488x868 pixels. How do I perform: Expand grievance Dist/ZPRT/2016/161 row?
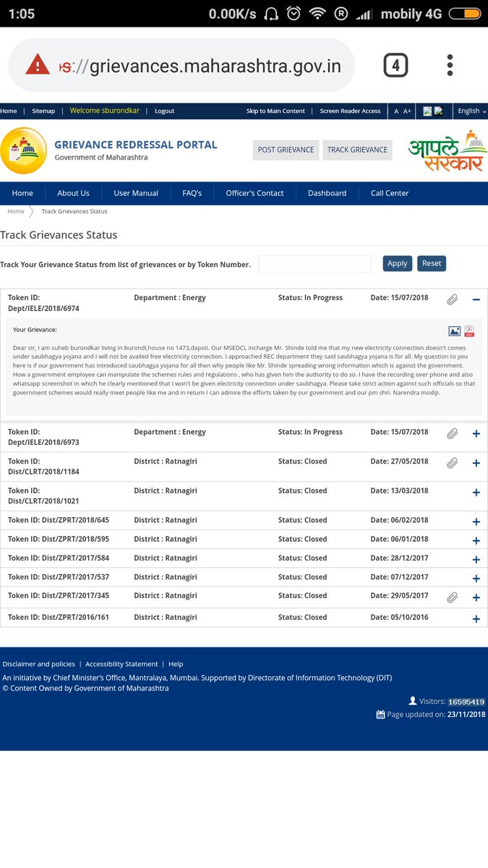click(x=476, y=619)
